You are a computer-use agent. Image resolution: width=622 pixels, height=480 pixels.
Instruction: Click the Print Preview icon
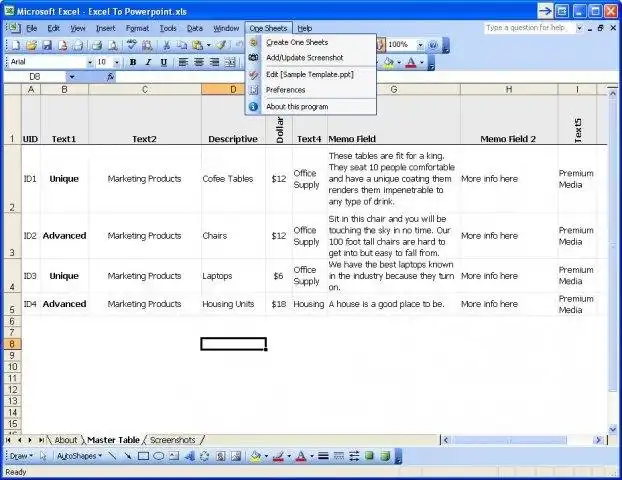pos(112,45)
